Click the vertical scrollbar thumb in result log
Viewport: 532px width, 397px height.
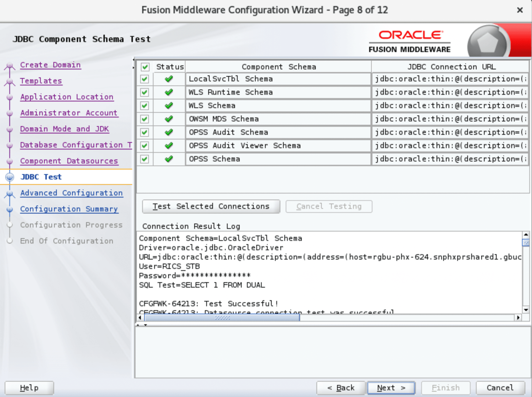526,243
